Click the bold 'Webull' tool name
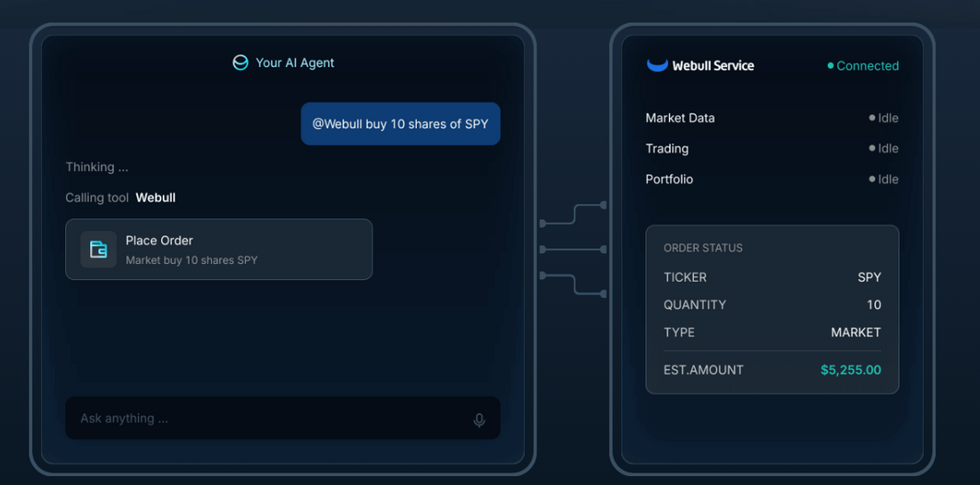 tap(156, 198)
